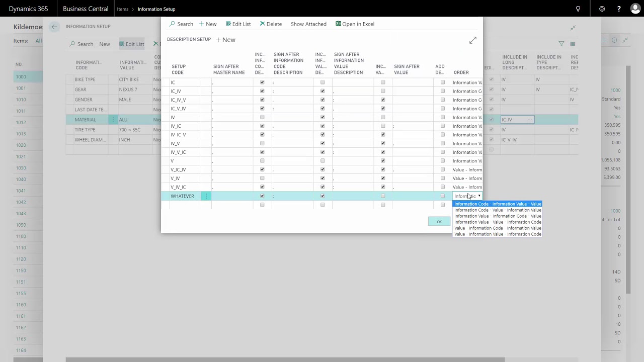Toggle Include Value checkbox in V_IC_IV row
This screenshot has height=362, width=644.
(383, 169)
